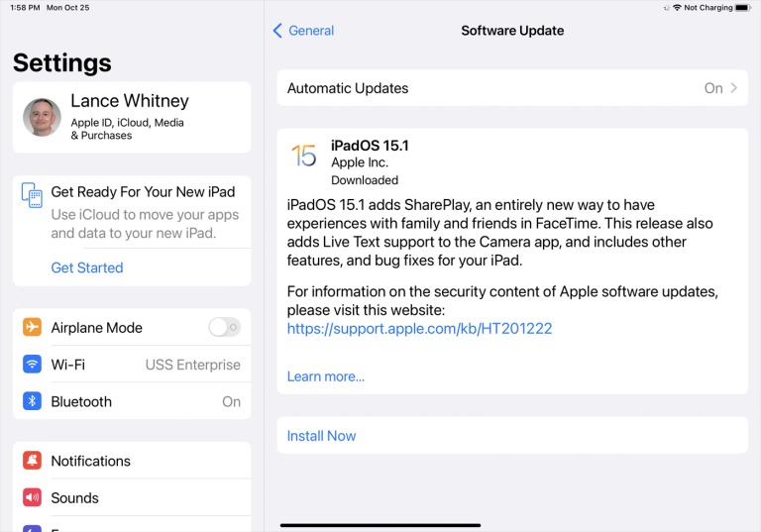Open the Automatic Updates chevron

pyautogui.click(x=734, y=88)
